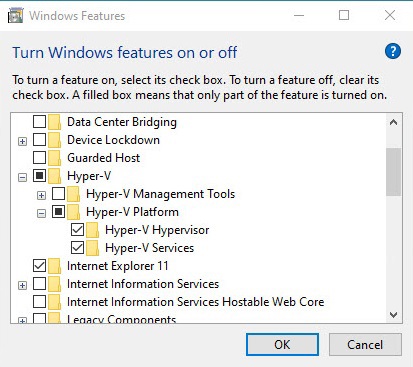Enable the Internet Information Services checkbox
Image resolution: width=413 pixels, height=367 pixels.
point(39,284)
